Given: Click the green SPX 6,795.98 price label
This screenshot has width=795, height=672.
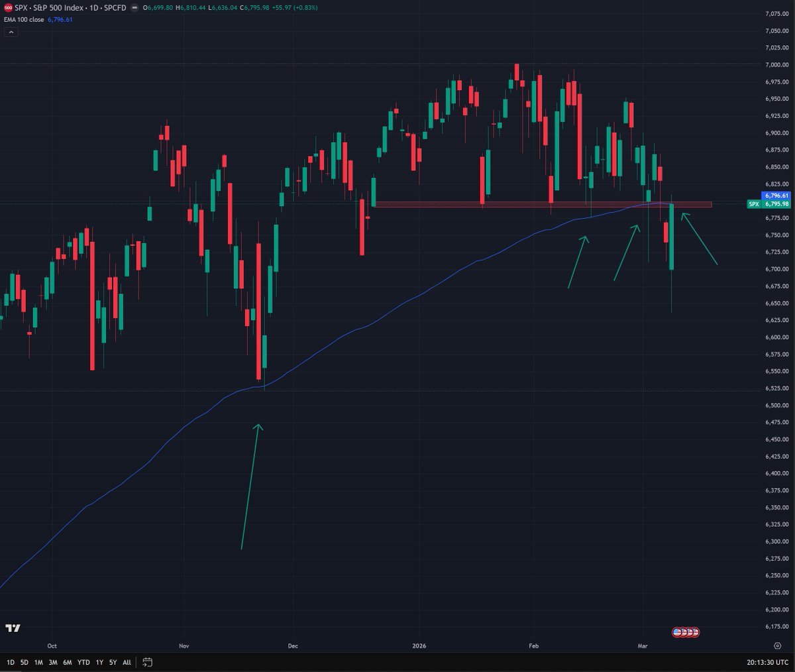Looking at the screenshot, I should coord(768,204).
